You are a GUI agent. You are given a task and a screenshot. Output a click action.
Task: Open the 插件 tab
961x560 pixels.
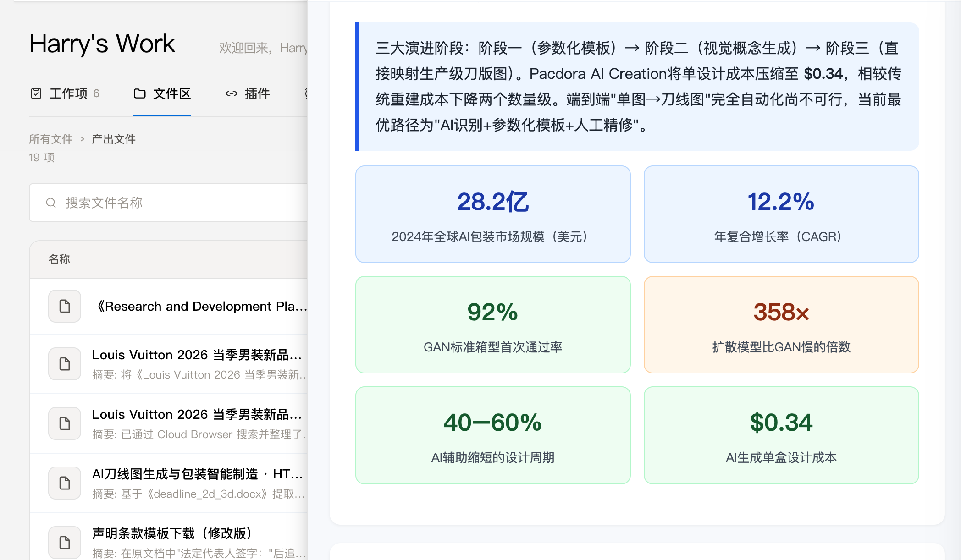pyautogui.click(x=248, y=93)
